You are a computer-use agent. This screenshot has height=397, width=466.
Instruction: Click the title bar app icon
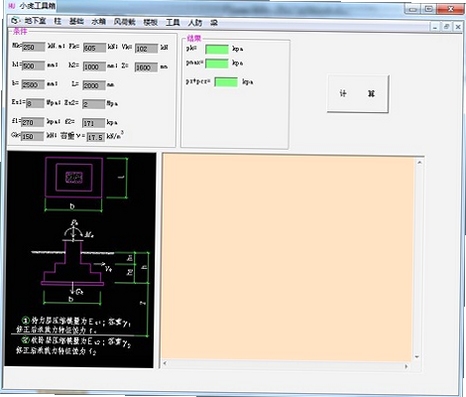12,6
